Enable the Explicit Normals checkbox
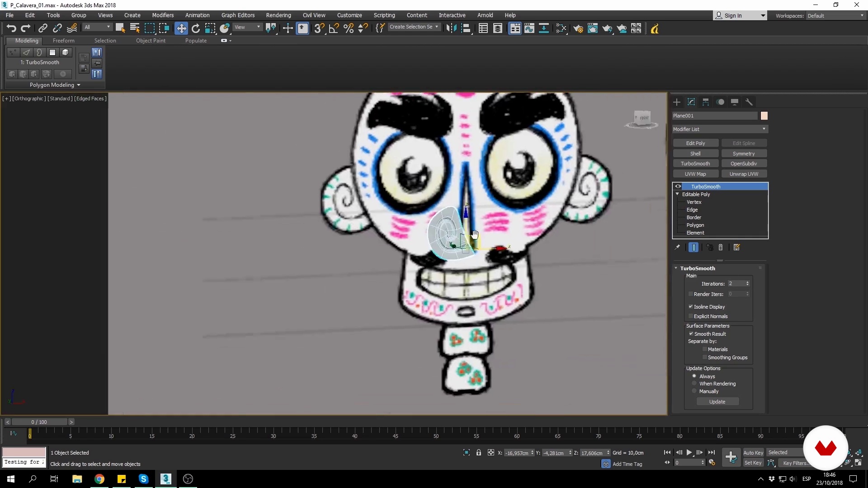Viewport: 868px width, 488px height. coord(691,316)
